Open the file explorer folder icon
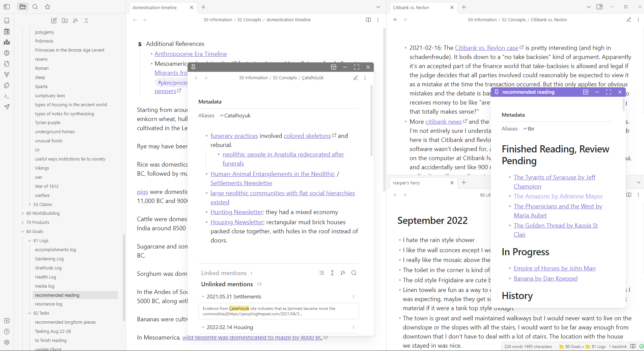Image resolution: width=644 pixels, height=351 pixels. pyautogui.click(x=23, y=7)
